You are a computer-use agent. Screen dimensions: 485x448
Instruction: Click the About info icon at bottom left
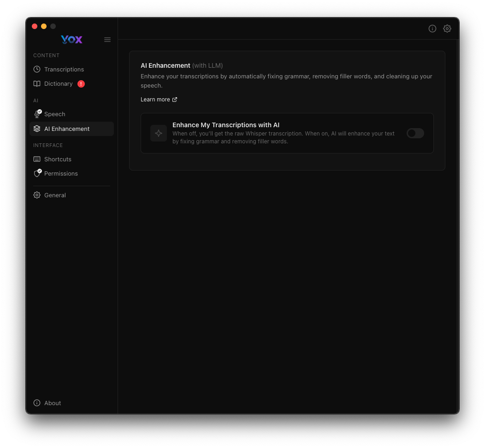point(36,403)
